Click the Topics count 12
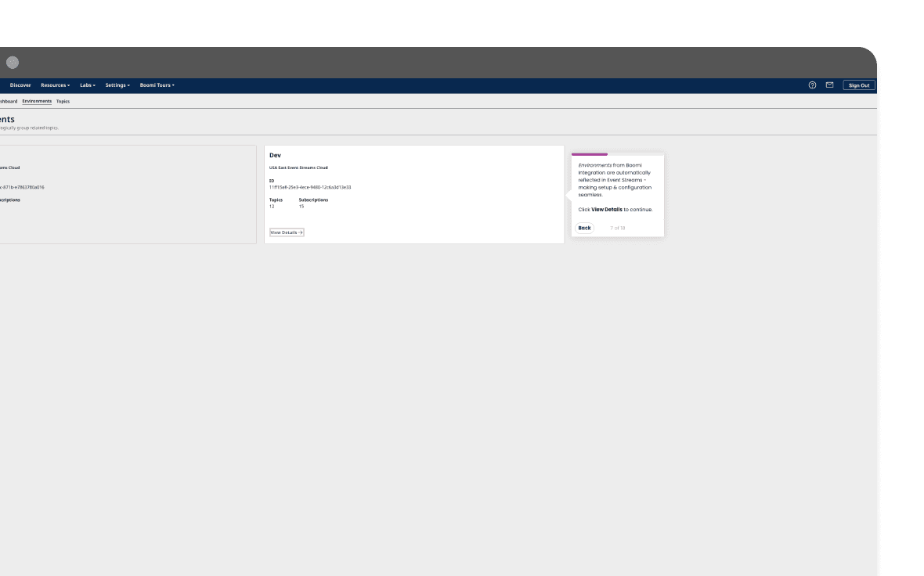924x576 pixels. [272, 207]
